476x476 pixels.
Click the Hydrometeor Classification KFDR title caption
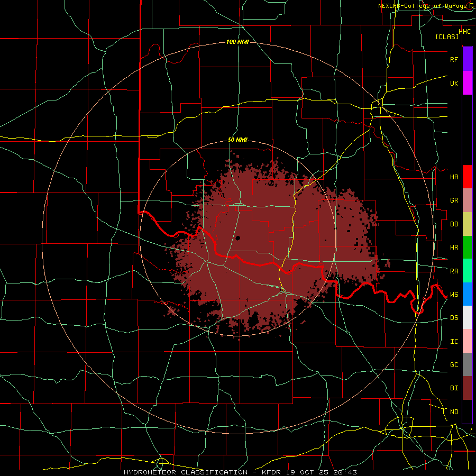240,472
